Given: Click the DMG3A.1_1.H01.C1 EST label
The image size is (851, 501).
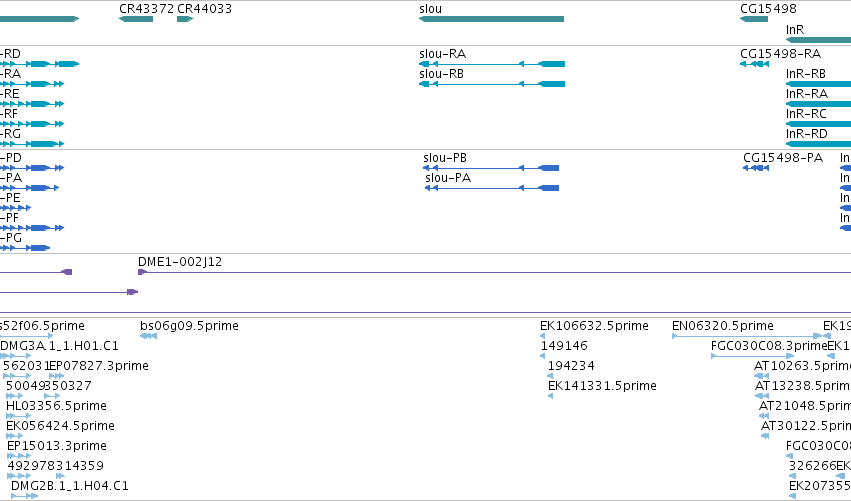Looking at the screenshot, I should (59, 346).
